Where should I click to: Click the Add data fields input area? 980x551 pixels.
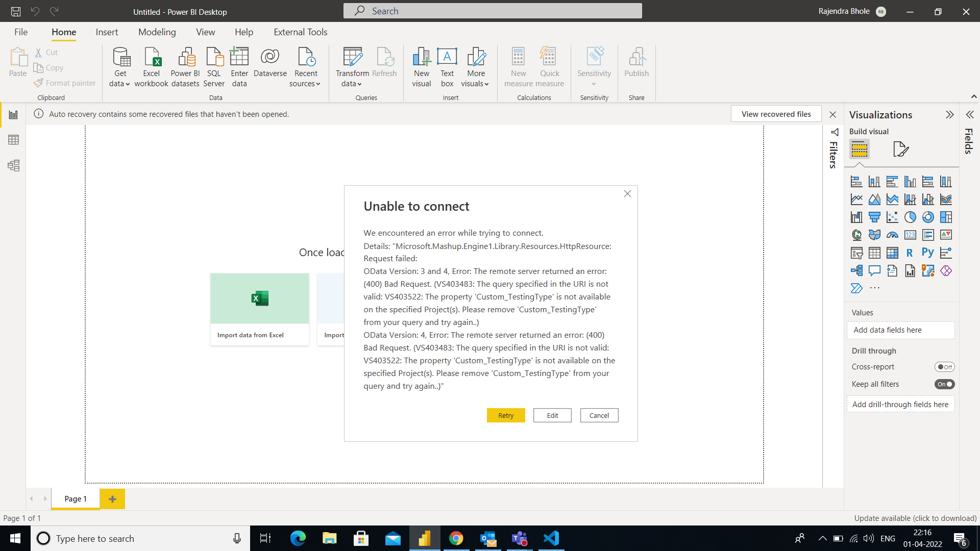coord(900,330)
